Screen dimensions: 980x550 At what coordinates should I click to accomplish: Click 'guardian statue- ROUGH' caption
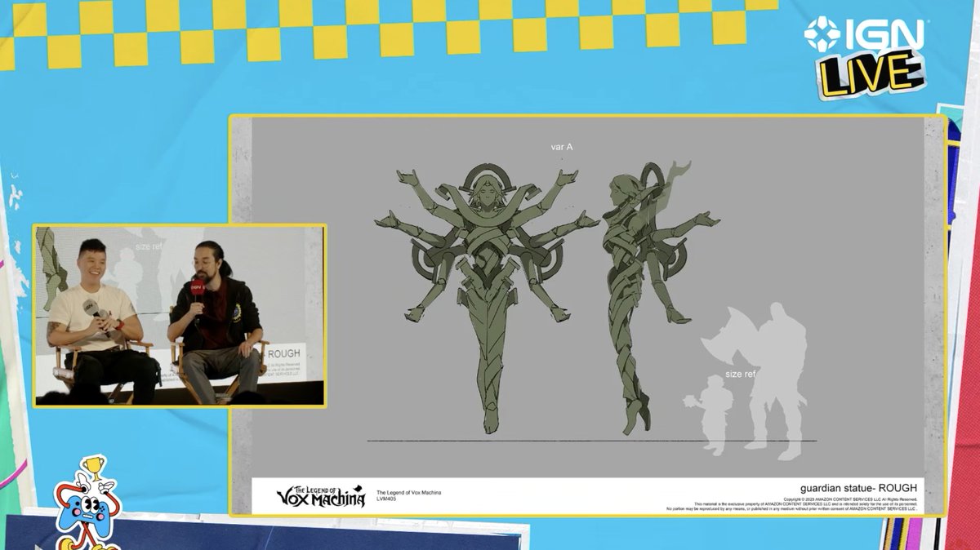(858, 488)
